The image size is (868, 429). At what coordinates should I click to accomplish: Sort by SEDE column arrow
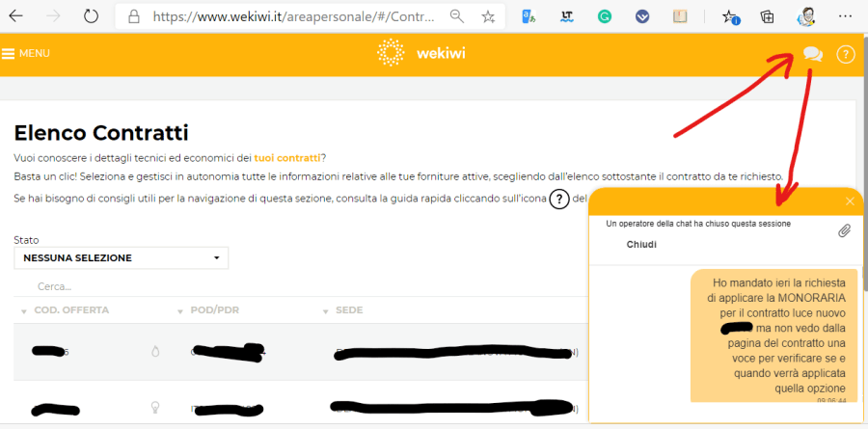coord(325,310)
